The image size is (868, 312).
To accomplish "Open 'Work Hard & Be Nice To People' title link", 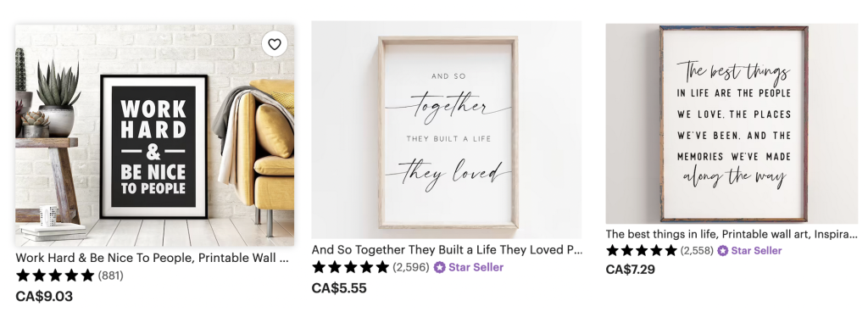I will tap(153, 257).
